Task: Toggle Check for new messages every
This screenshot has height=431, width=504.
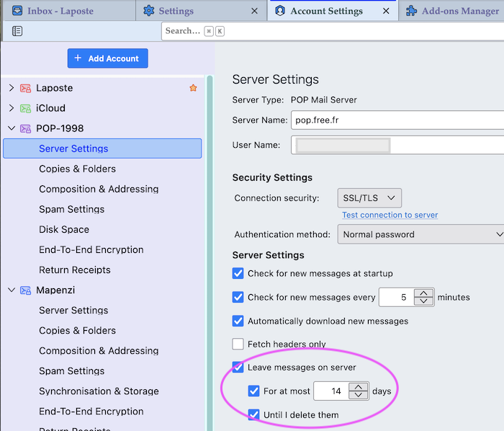Action: pos(238,297)
